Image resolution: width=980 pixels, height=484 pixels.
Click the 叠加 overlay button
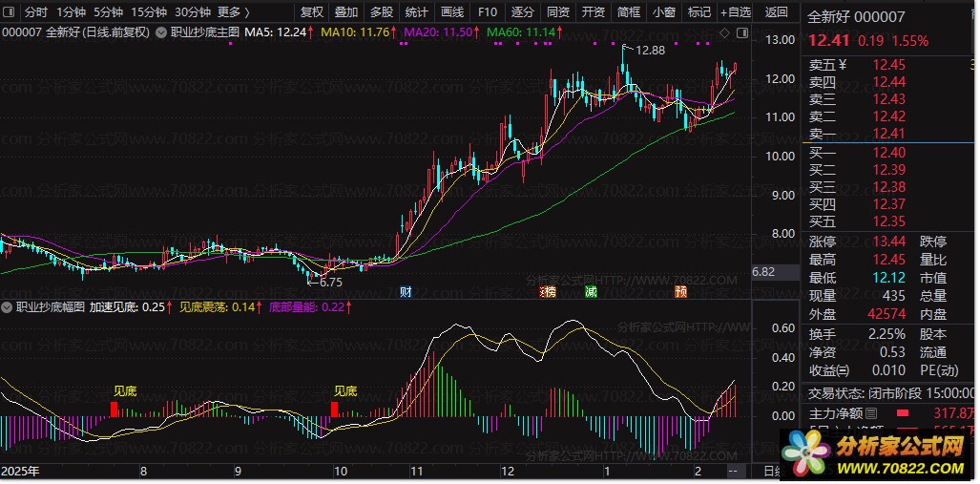(x=346, y=11)
